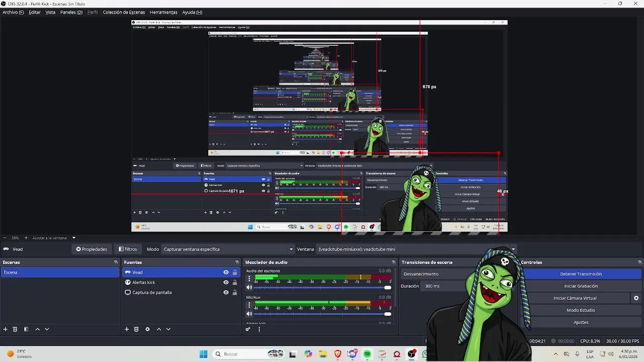This screenshot has height=362, width=644.
Task: Adjust Audio del escritorio volume slider
Action: point(323,288)
